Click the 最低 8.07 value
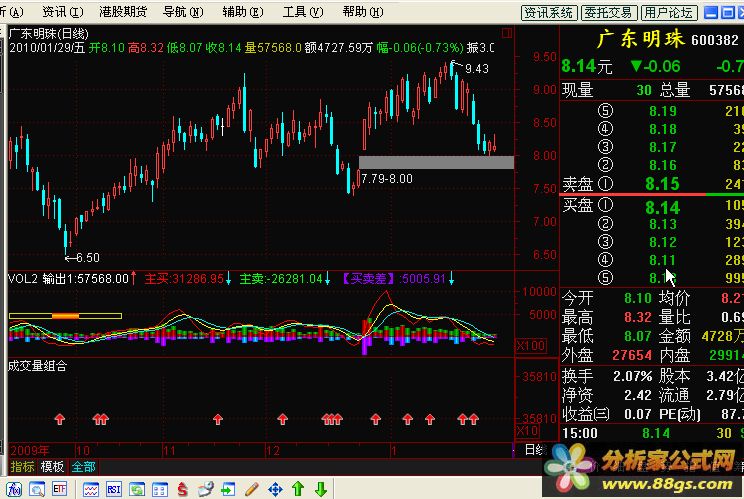744x499 pixels. (638, 336)
